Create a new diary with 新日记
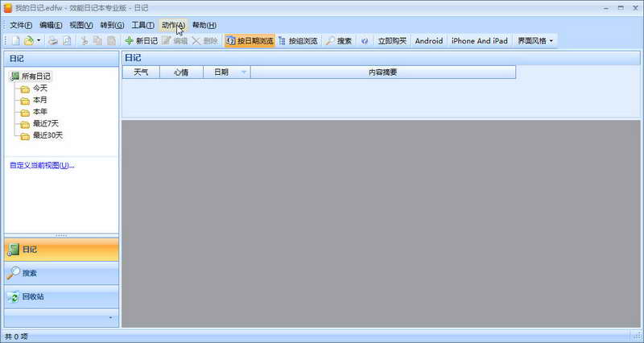 pos(142,41)
